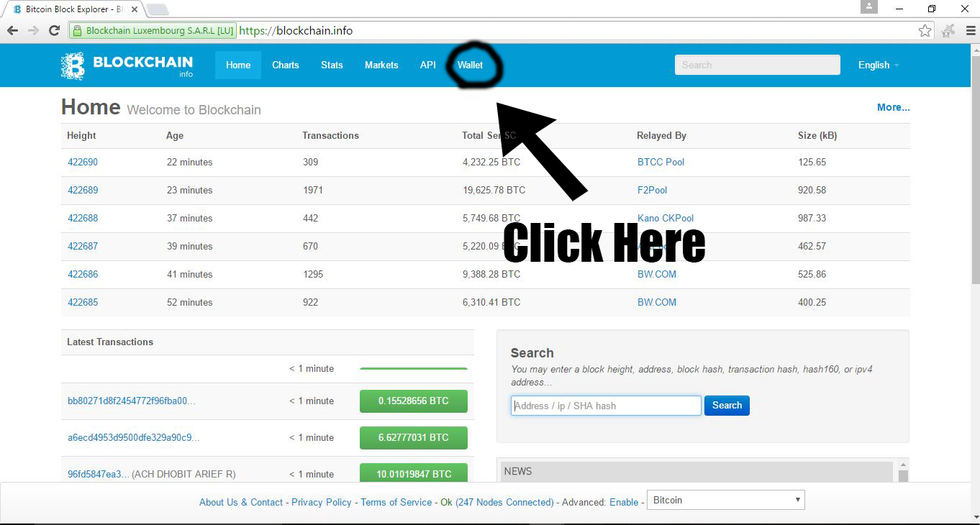Open the Terms of Service link
This screenshot has height=525, width=980.
(x=396, y=502)
